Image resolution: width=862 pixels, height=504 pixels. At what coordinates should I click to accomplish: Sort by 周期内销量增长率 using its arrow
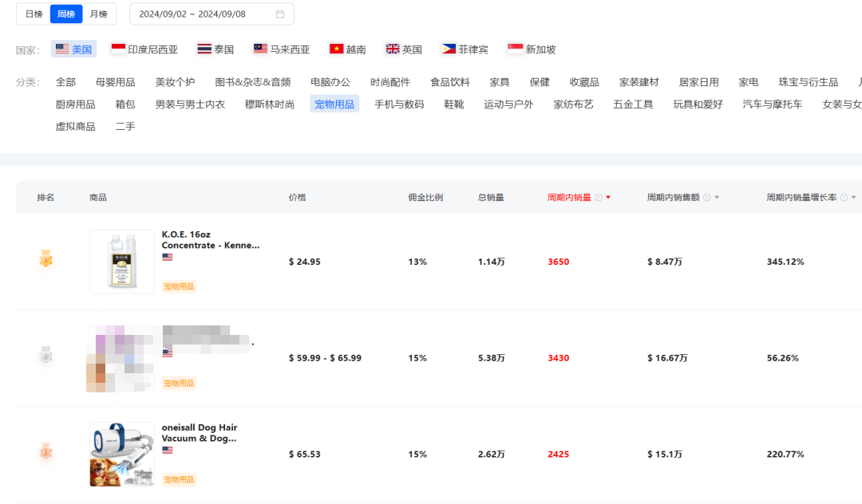[854, 198]
